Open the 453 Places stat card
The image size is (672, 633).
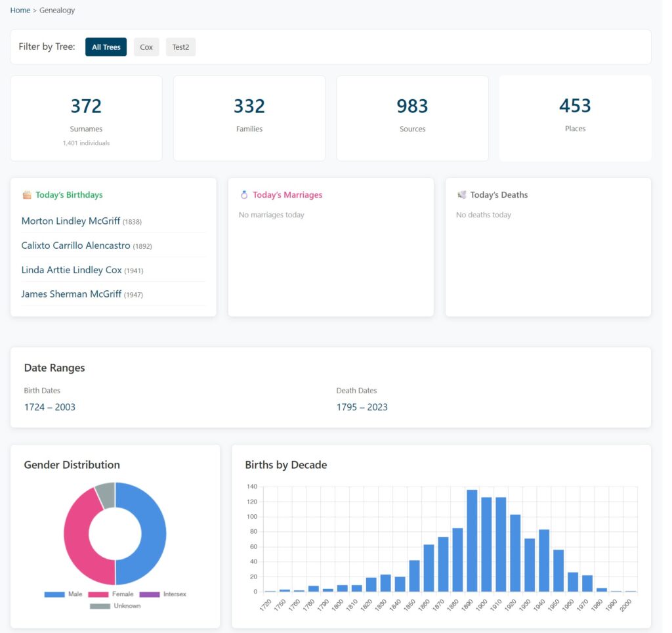(x=575, y=118)
